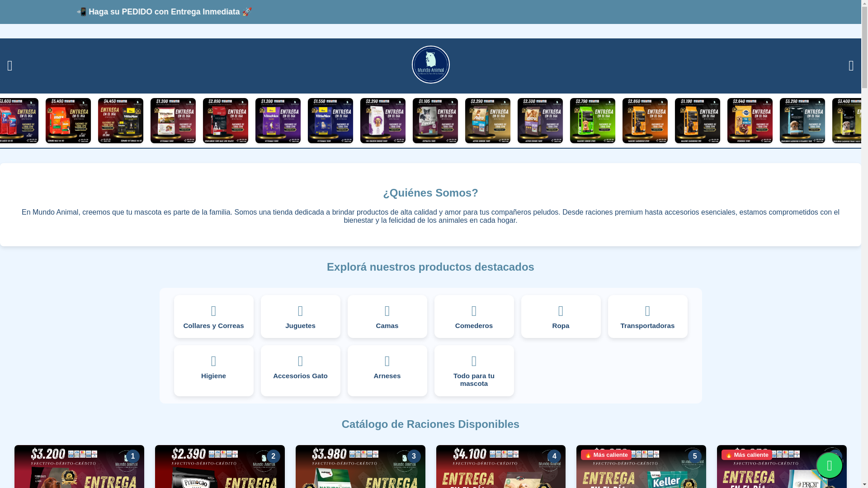Open the Keller catalog card number 5

(x=641, y=466)
